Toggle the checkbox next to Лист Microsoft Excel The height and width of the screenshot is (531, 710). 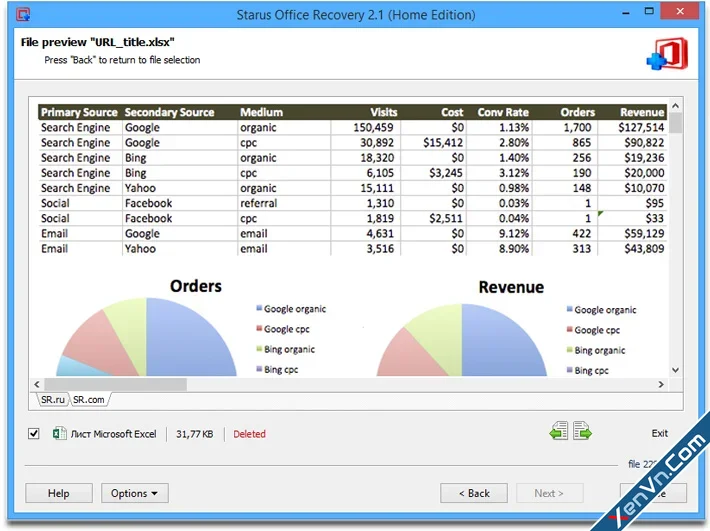click(34, 434)
